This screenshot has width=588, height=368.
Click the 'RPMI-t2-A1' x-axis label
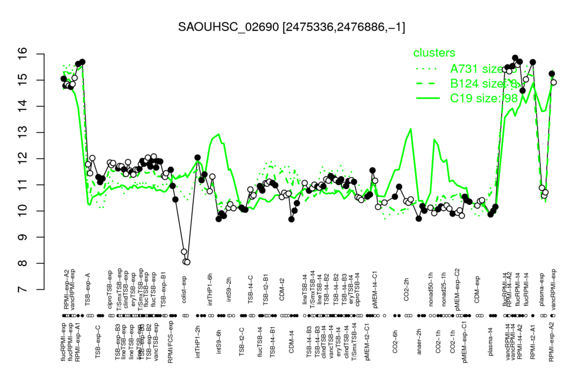tap(533, 341)
